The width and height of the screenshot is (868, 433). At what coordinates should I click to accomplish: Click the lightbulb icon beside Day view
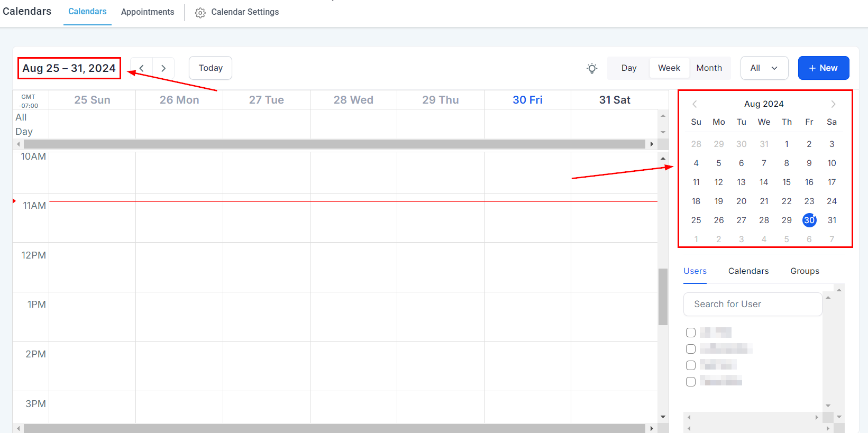(592, 68)
